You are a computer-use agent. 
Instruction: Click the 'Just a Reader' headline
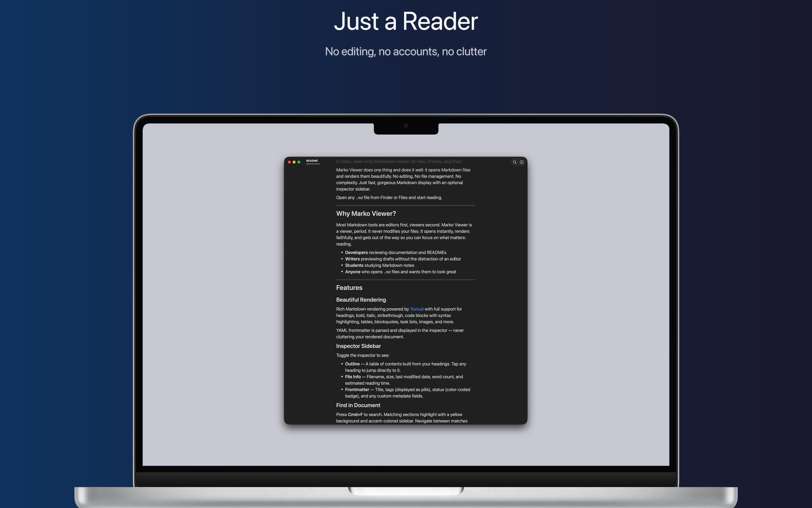tap(406, 21)
